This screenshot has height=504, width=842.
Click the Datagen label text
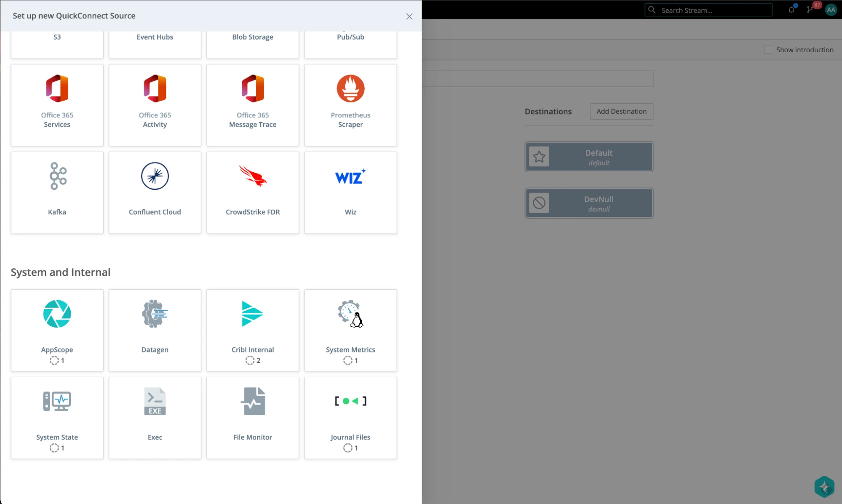tap(155, 349)
